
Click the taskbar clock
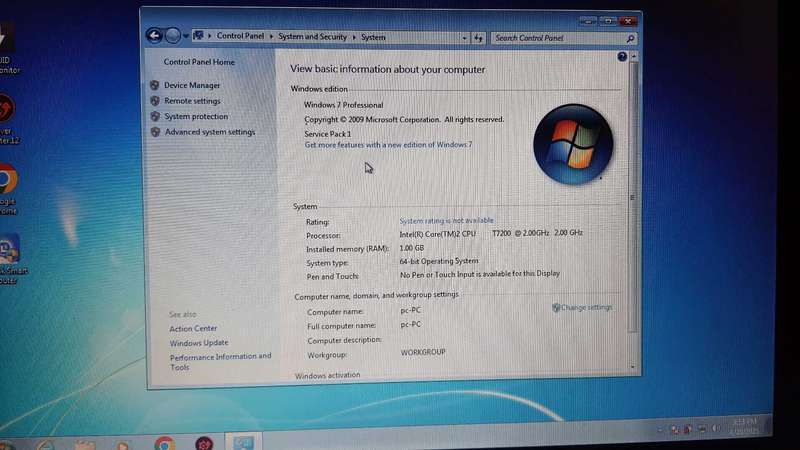[x=745, y=426]
